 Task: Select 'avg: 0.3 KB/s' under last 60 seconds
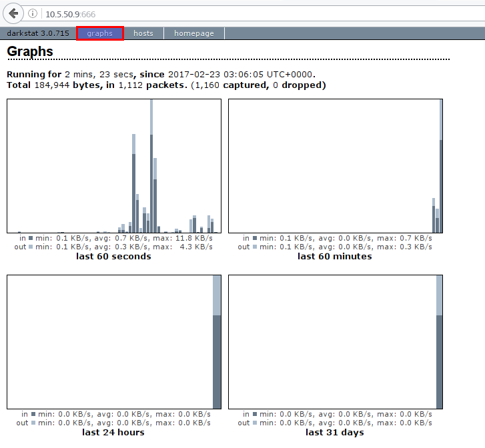pyautogui.click(x=123, y=247)
